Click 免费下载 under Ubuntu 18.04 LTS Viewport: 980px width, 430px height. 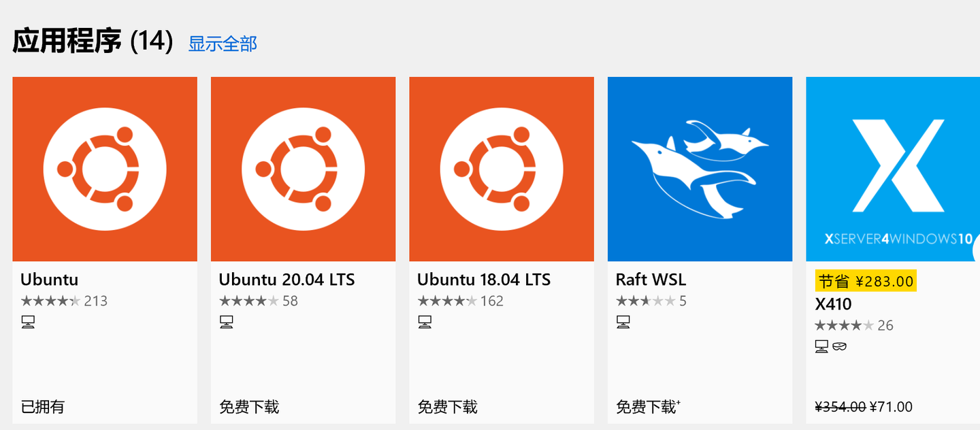[x=447, y=407]
